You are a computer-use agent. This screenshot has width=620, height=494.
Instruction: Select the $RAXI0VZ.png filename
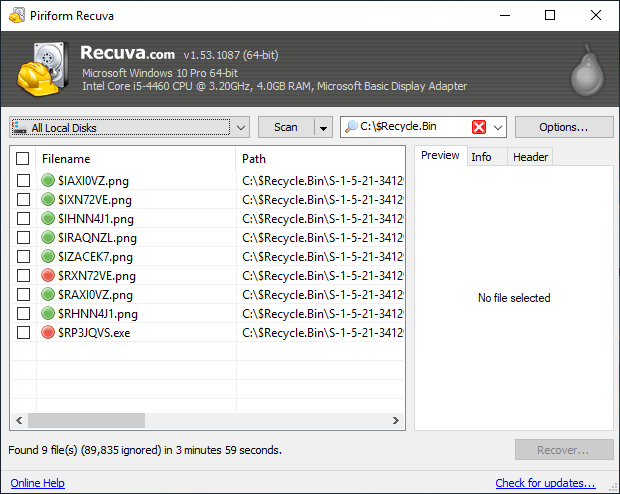click(95, 295)
